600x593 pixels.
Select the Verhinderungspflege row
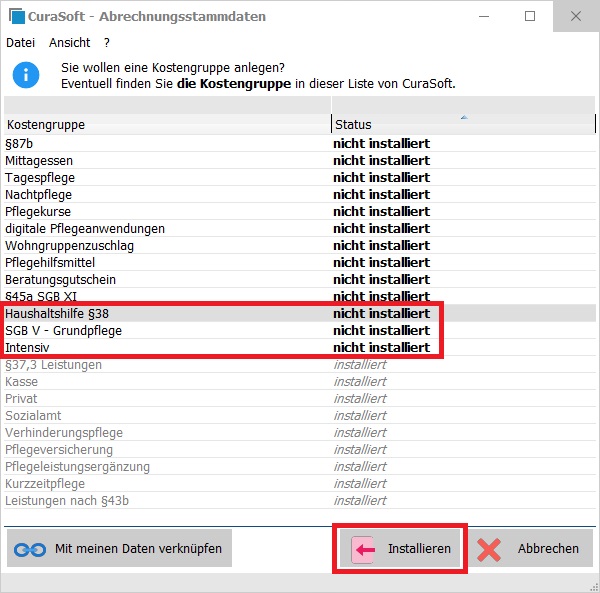(300, 432)
